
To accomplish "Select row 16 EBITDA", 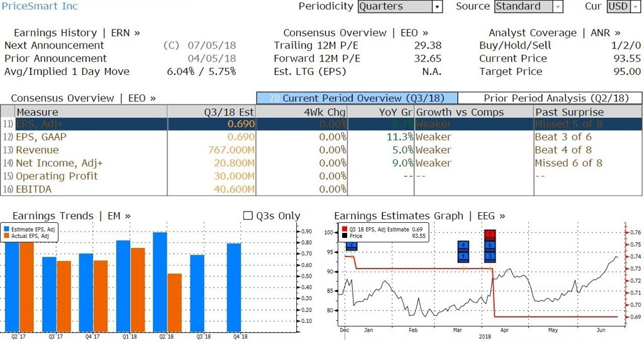I will click(321, 189).
